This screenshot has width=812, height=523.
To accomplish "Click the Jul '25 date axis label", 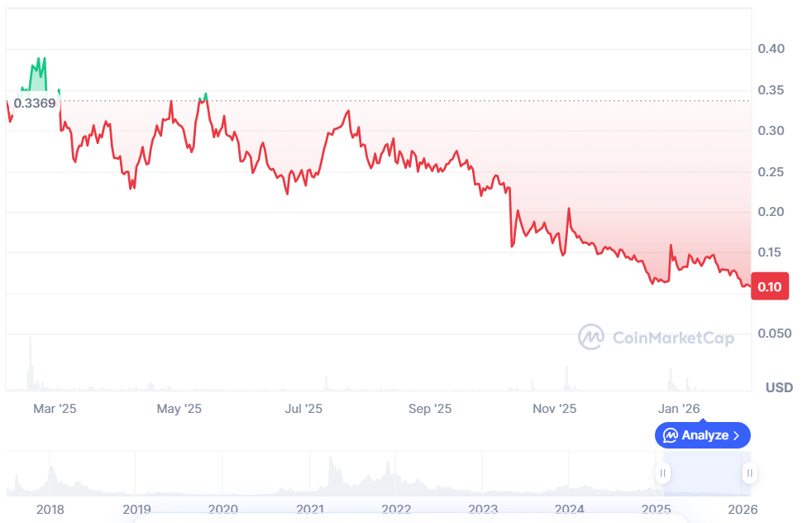I will pos(303,409).
